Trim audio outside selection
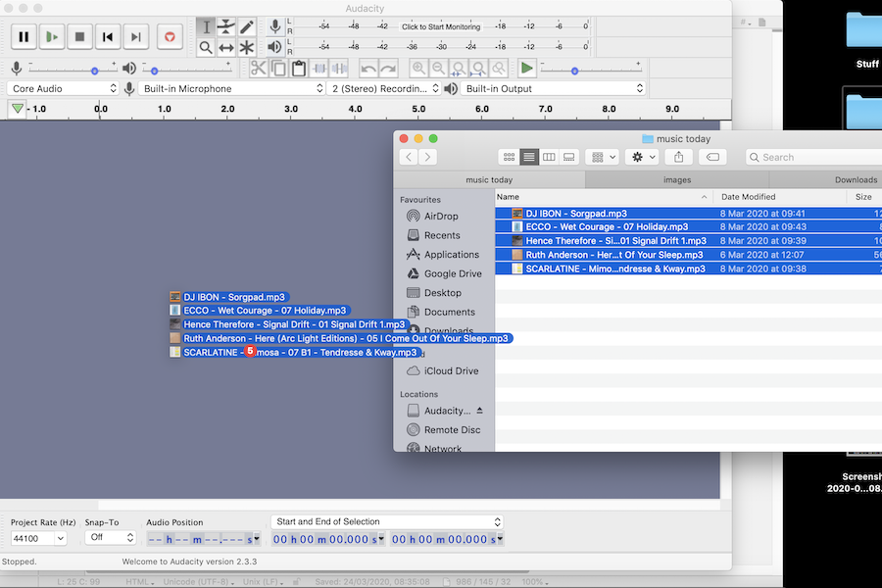Screen dimensions: 882x588 [x=319, y=69]
